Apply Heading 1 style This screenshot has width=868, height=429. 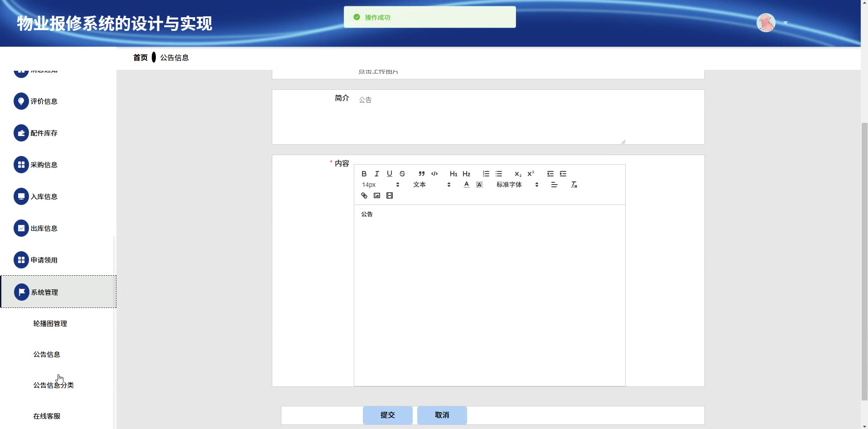point(453,174)
